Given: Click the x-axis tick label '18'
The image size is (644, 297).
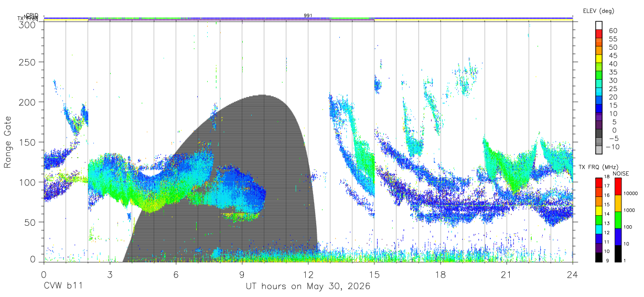Looking at the screenshot, I should [x=441, y=274].
